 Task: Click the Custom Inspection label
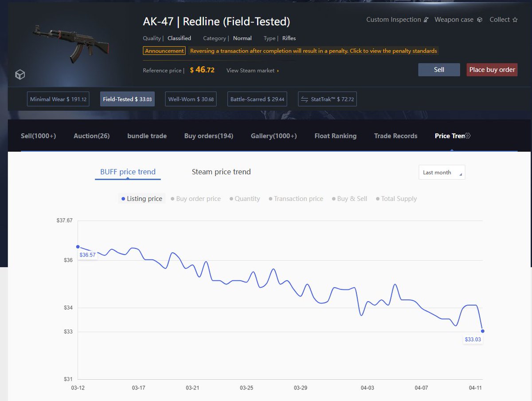(x=393, y=20)
